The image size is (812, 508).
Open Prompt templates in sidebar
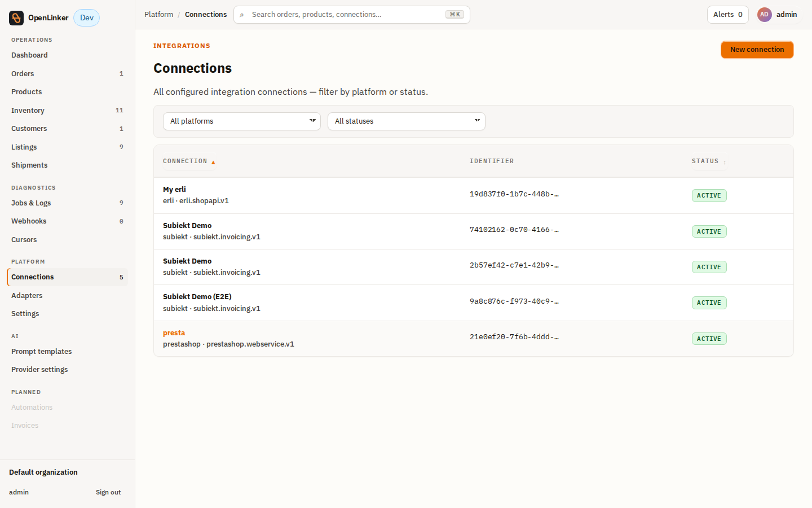click(68, 351)
